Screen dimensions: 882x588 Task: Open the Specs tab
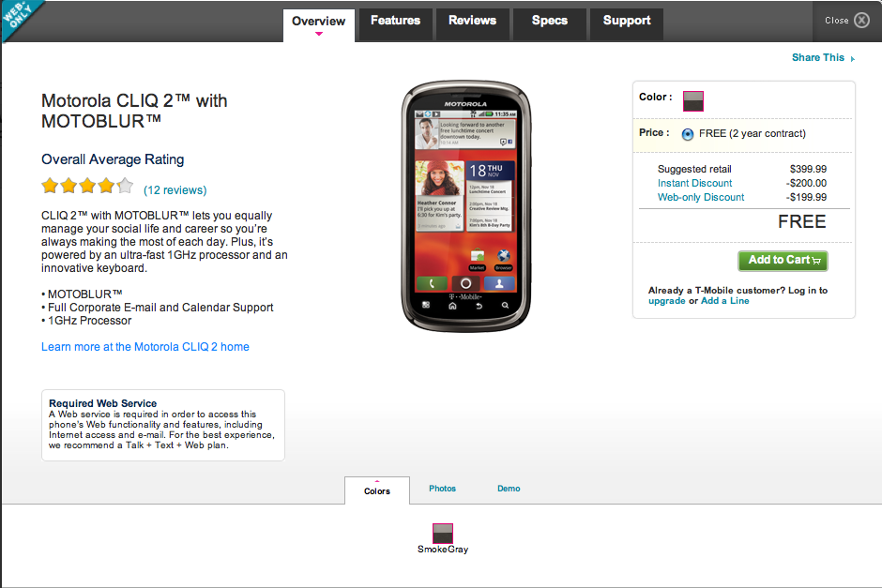pos(550,21)
